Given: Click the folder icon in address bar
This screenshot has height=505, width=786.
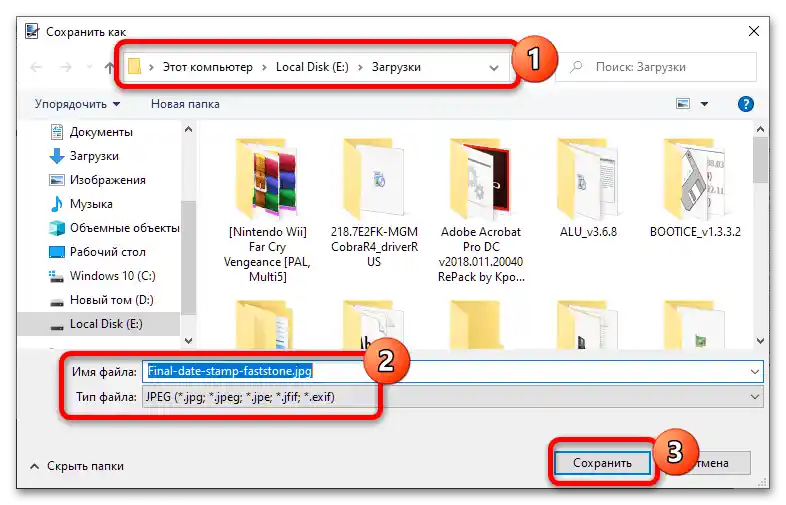Looking at the screenshot, I should pyautogui.click(x=134, y=67).
